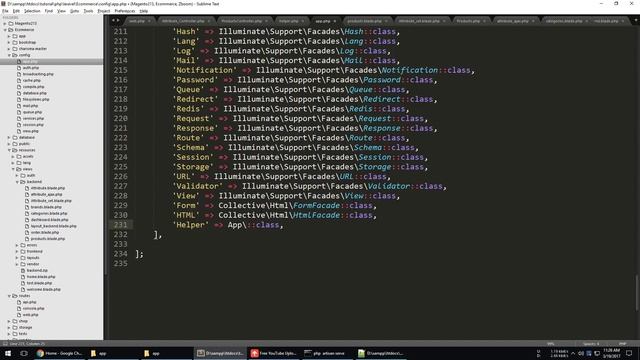The image size is (640, 360).
Task: Select welcome.blade.php in sidebar
Action: coord(44,289)
